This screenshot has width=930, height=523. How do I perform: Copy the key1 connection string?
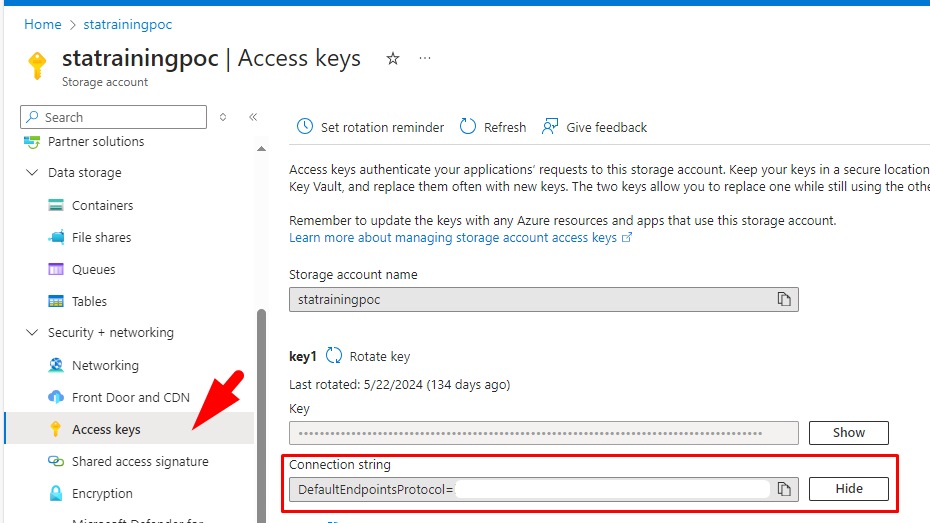[x=784, y=489]
